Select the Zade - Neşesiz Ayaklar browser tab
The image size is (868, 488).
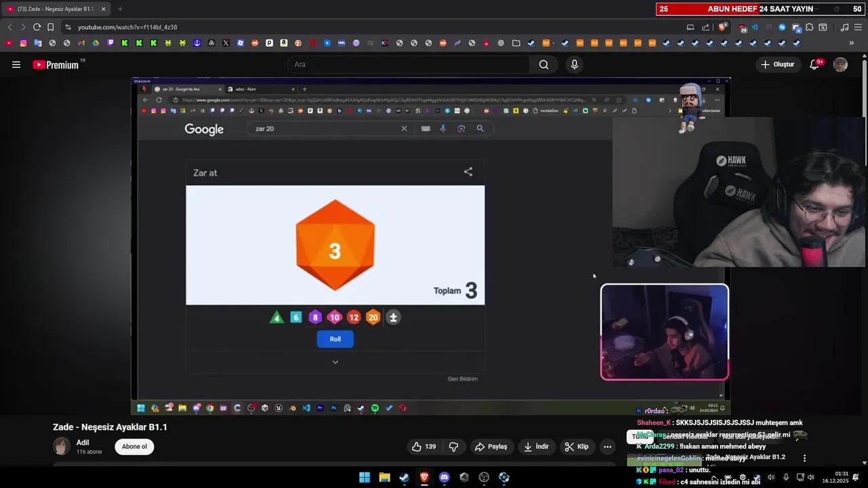[x=54, y=9]
